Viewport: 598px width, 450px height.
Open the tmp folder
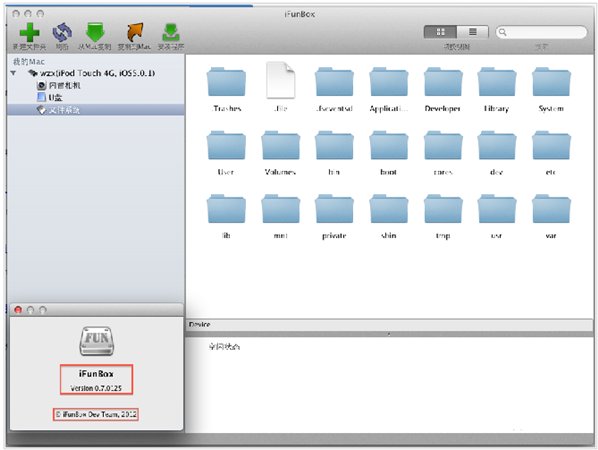click(x=443, y=209)
